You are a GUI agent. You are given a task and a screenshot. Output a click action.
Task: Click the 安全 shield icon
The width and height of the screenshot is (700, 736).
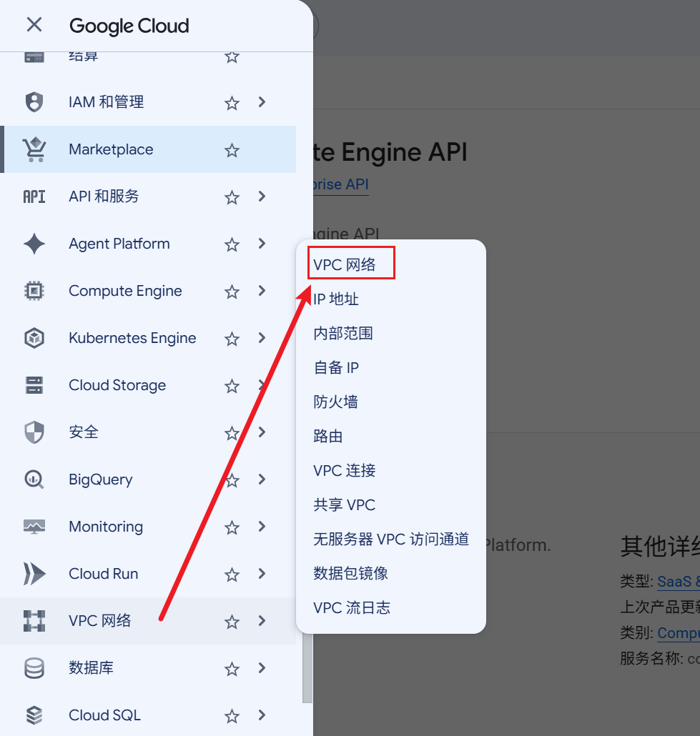(34, 432)
